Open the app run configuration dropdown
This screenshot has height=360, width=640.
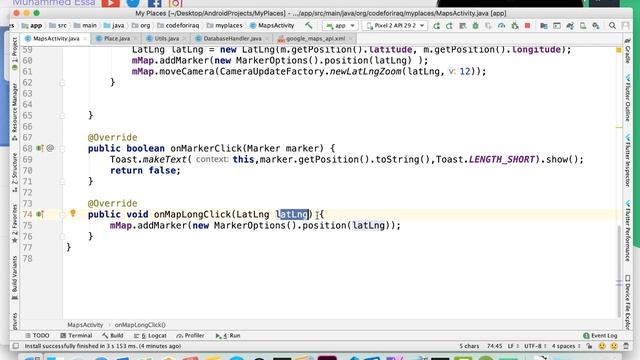[340, 26]
